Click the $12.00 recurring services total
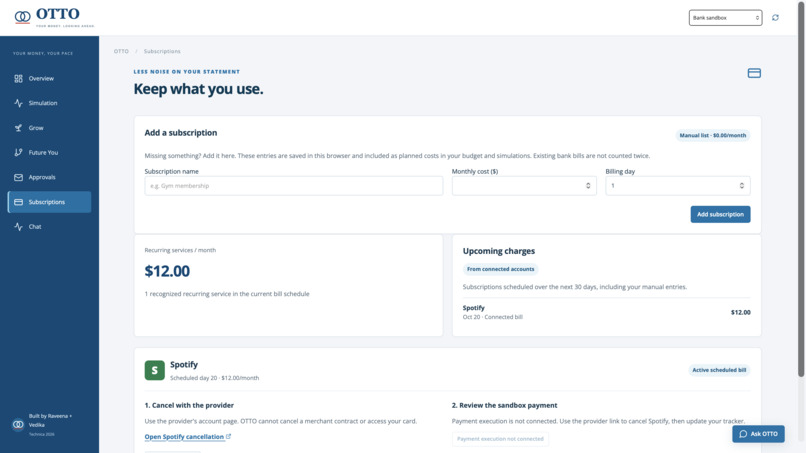 point(167,271)
